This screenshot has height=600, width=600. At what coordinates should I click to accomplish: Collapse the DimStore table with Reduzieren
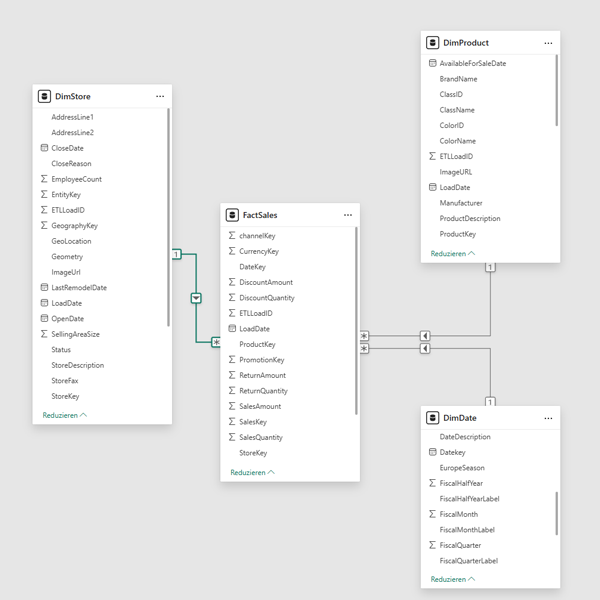(x=64, y=415)
